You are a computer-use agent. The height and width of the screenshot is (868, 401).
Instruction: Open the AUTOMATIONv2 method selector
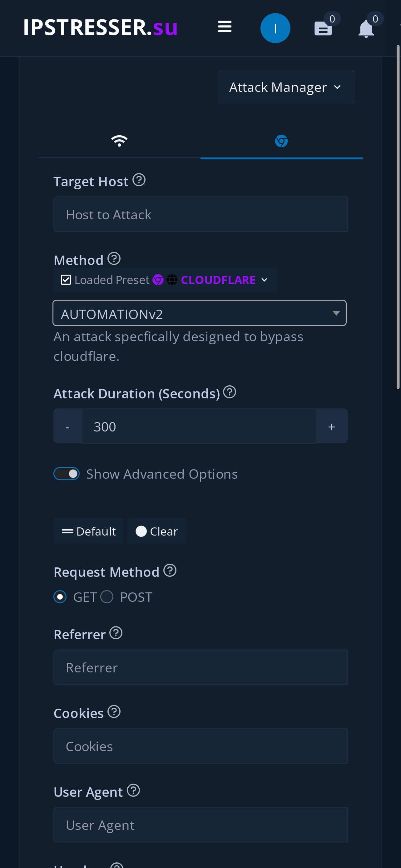pos(200,313)
